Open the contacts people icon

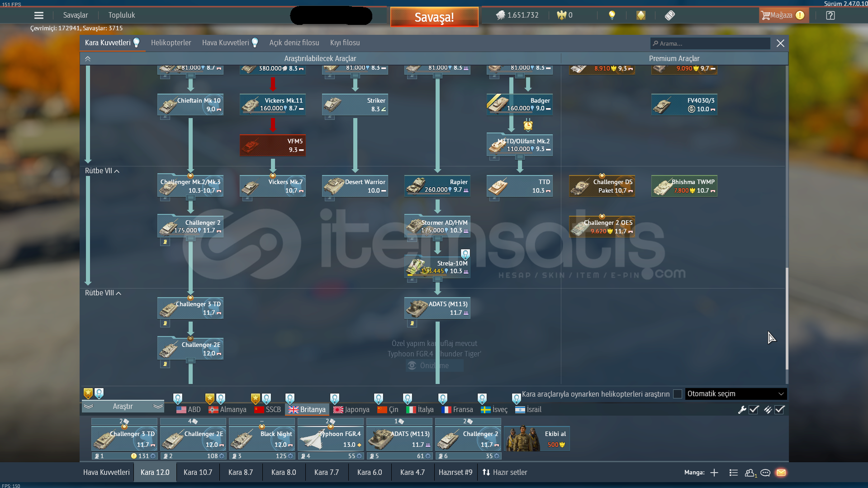coord(750,473)
